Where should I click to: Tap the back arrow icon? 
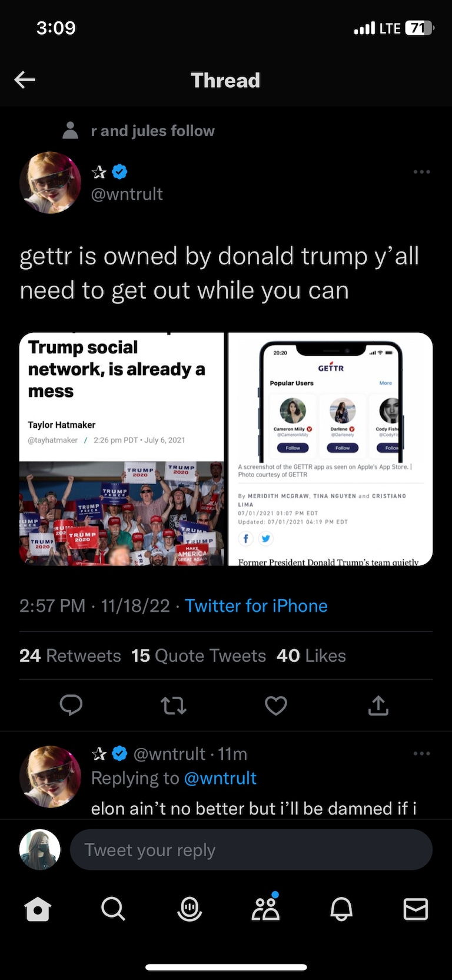[x=25, y=80]
